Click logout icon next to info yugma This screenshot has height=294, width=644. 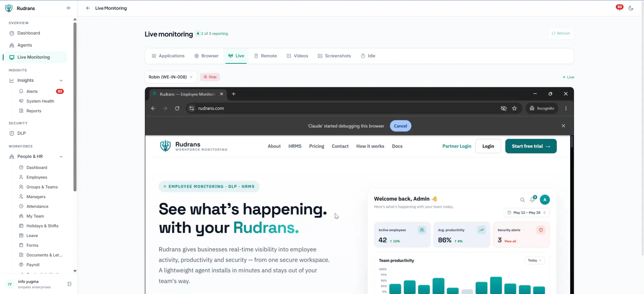pyautogui.click(x=69, y=284)
